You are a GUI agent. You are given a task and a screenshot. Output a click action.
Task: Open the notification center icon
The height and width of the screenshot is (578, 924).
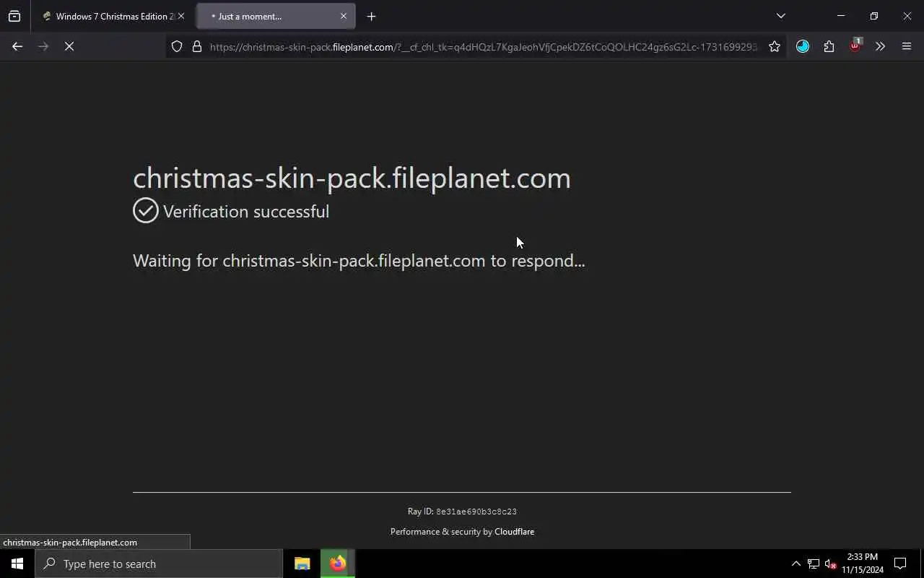click(900, 564)
